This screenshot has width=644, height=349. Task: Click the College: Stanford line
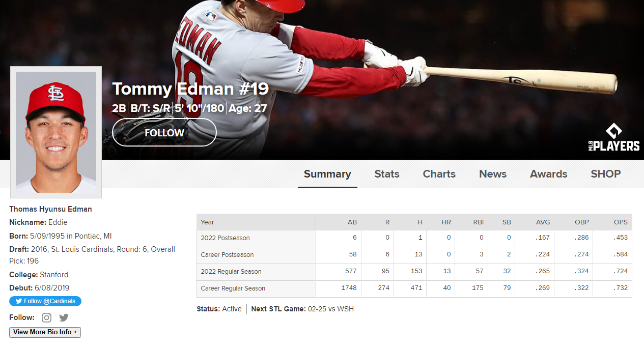(x=39, y=275)
